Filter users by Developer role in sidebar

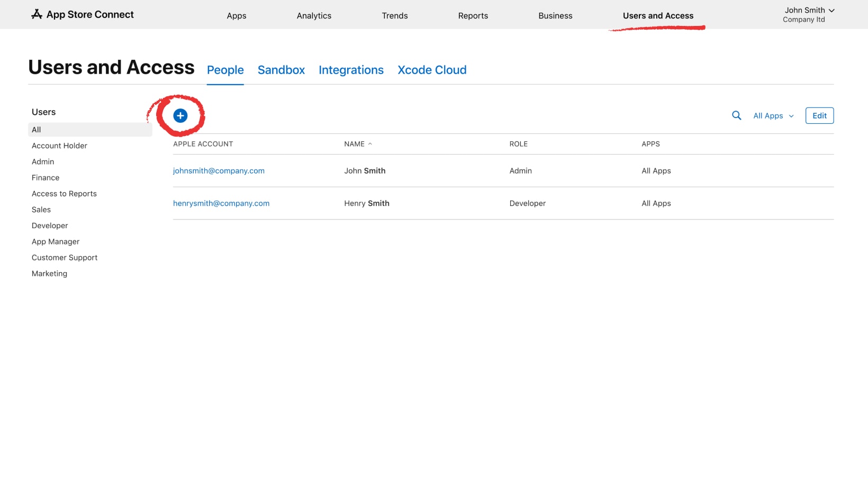[50, 226]
